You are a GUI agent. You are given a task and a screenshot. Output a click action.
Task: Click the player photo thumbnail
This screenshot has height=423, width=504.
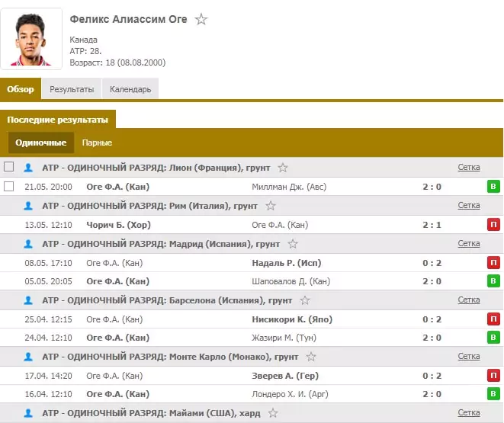(x=31, y=39)
